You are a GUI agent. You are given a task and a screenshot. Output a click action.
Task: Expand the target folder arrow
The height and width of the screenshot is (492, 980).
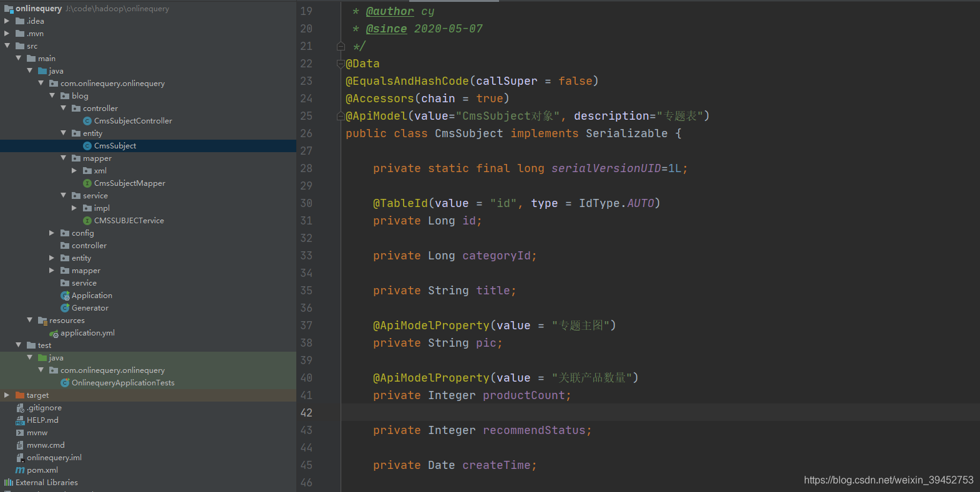pyautogui.click(x=7, y=395)
